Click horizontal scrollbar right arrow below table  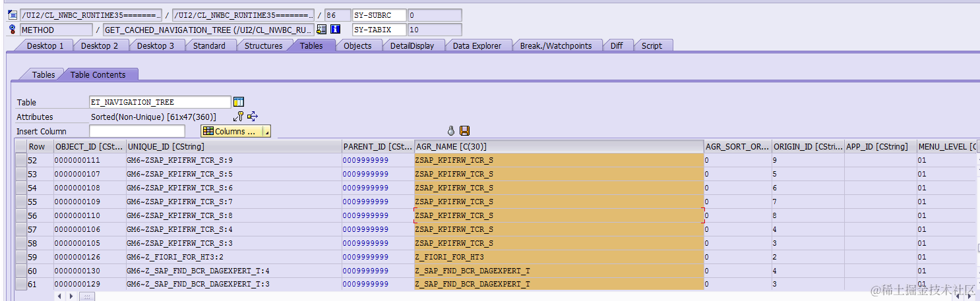coord(72,296)
